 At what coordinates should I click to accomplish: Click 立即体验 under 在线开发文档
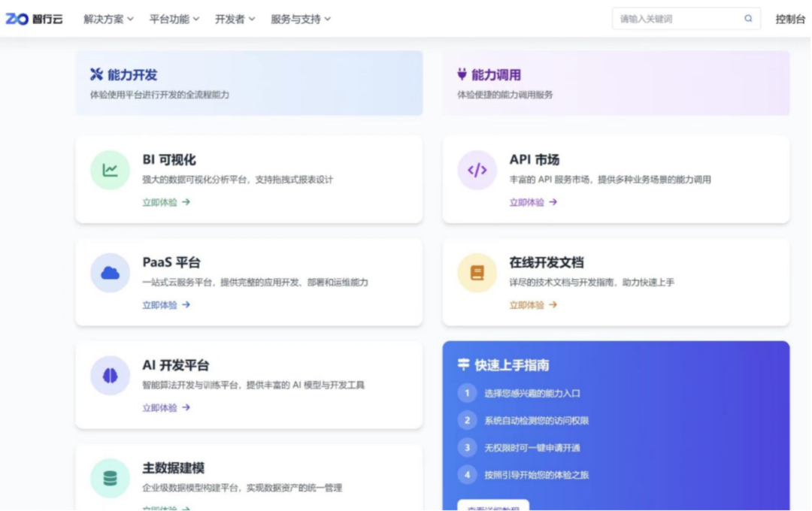(x=526, y=305)
